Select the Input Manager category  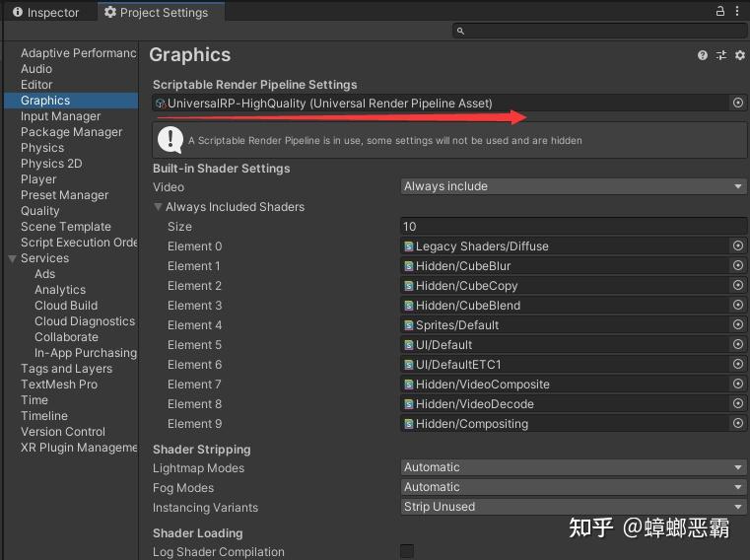point(61,116)
